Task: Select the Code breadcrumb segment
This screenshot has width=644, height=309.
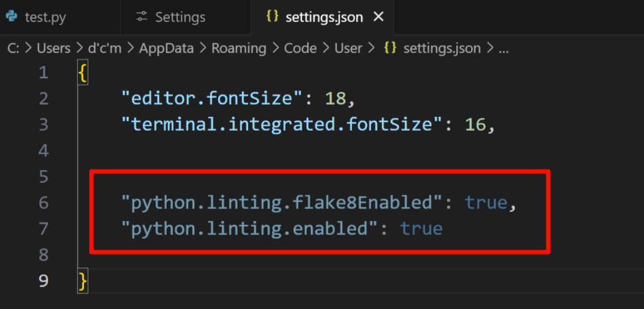Action: click(x=300, y=49)
